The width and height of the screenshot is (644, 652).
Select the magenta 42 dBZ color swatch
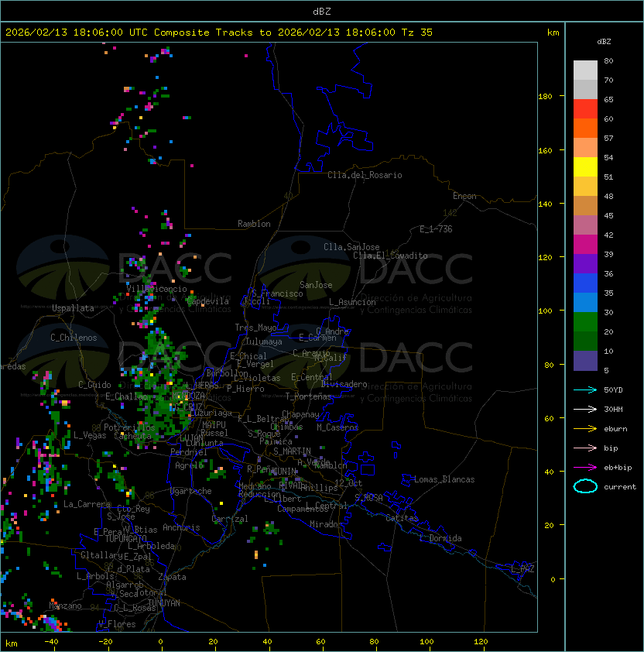[x=585, y=244]
